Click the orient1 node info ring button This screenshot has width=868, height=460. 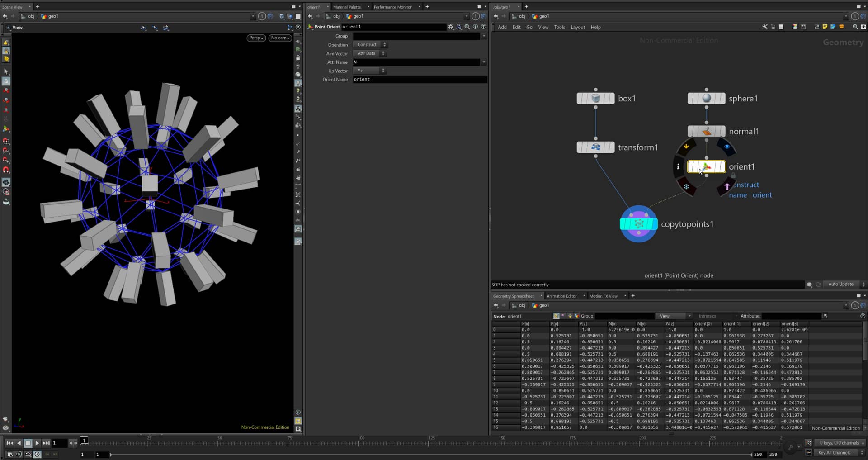tap(678, 166)
